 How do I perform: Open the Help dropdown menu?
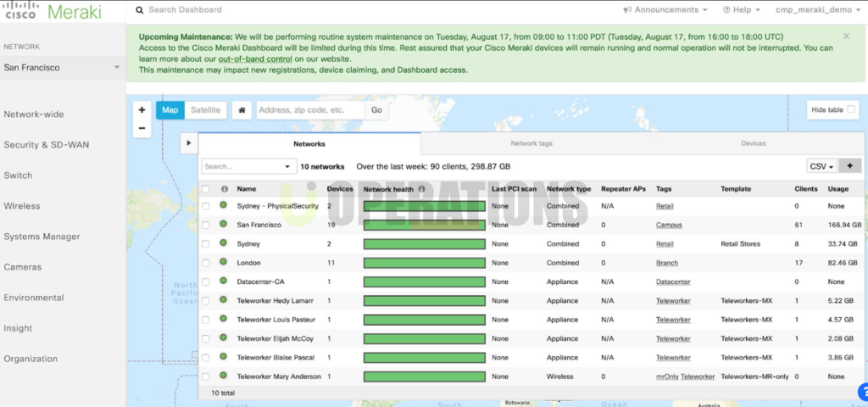(x=741, y=10)
